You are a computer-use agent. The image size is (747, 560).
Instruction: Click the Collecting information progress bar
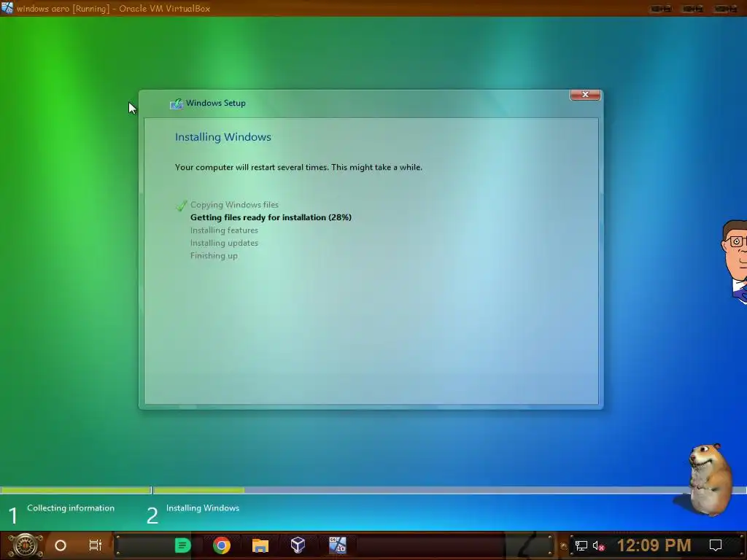click(x=76, y=490)
